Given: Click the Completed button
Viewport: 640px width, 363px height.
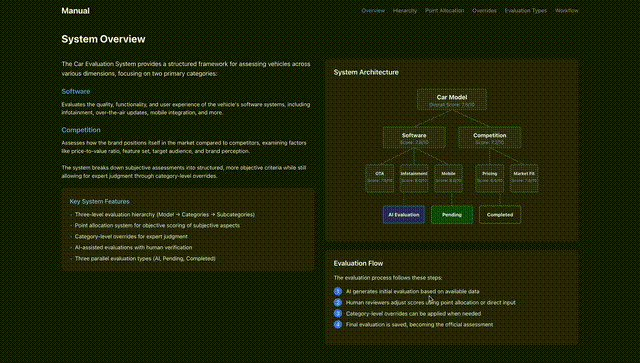Looking at the screenshot, I should 500,215.
